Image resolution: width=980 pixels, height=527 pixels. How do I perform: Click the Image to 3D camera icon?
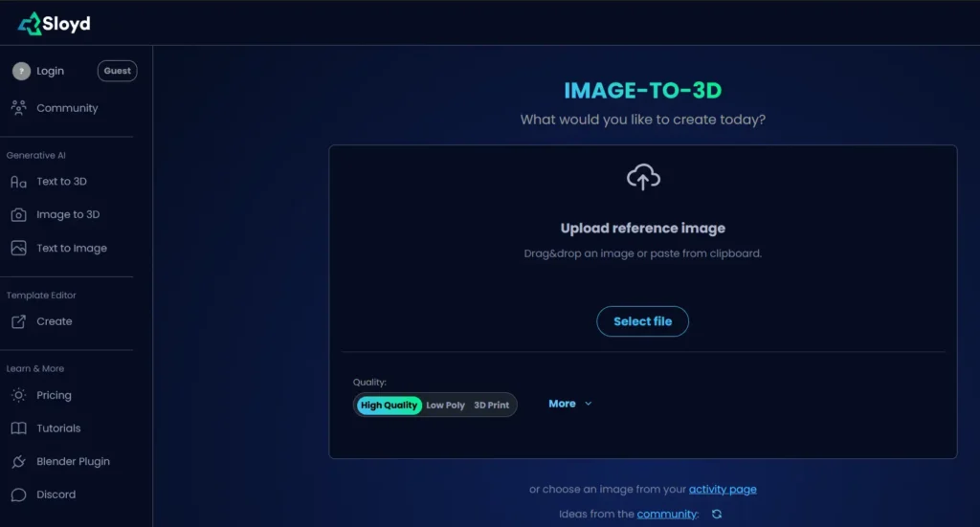click(19, 215)
